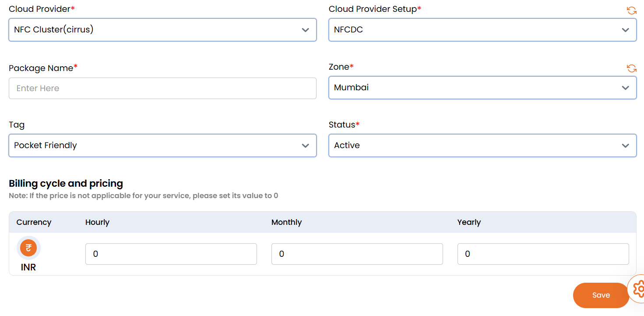Click the Yearly price input
644x316 pixels.
[x=543, y=254]
